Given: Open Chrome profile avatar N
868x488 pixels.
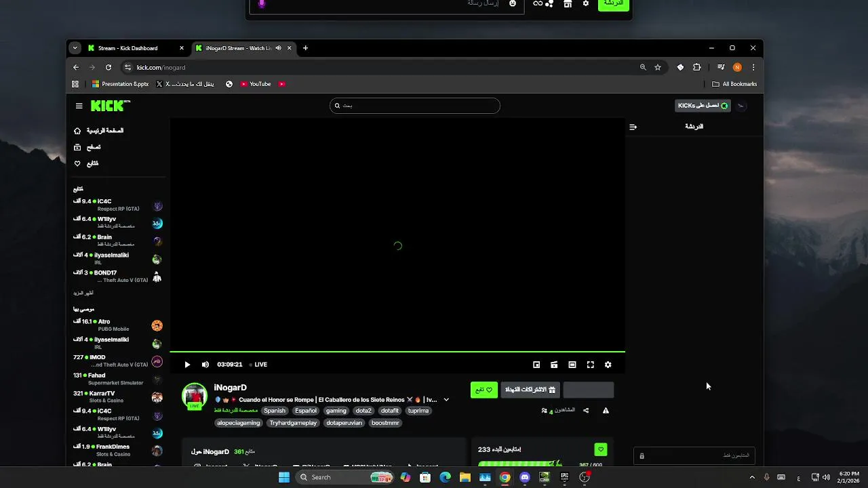Looking at the screenshot, I should tap(737, 67).
